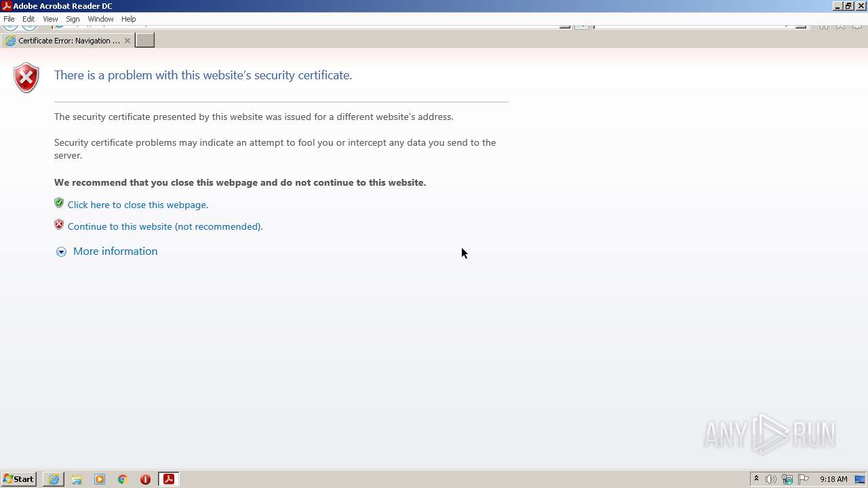Click here to close this webpage link
Screen dimensions: 868x488
click(138, 205)
